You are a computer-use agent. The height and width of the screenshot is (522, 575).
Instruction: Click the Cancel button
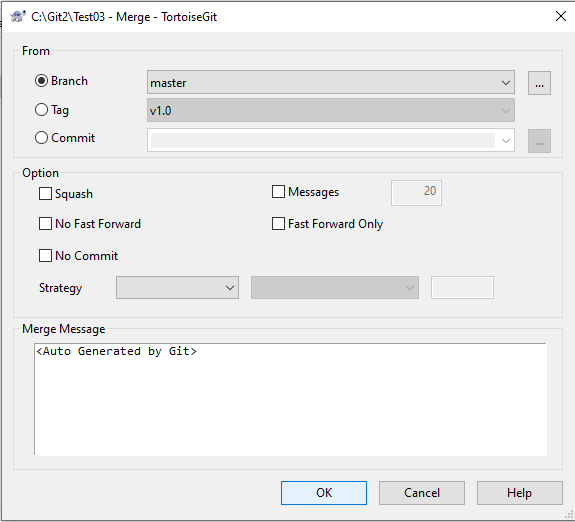point(422,493)
